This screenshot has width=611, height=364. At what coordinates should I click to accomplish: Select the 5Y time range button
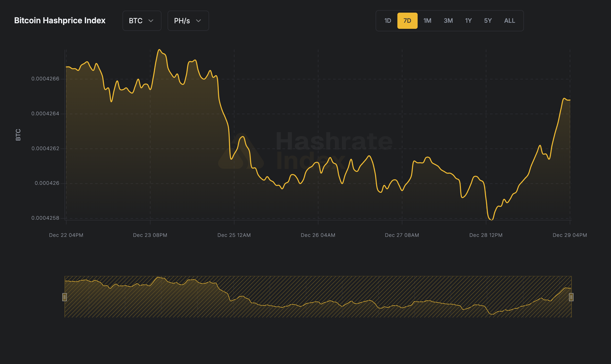488,20
